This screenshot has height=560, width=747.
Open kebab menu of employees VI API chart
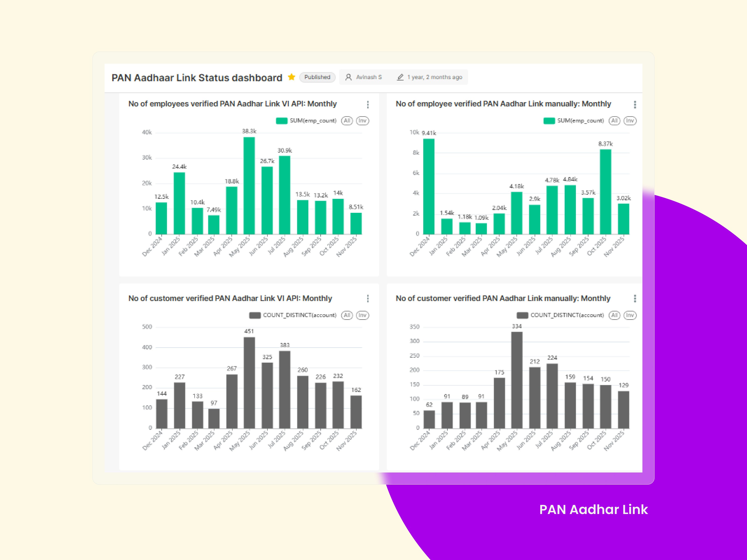click(368, 105)
